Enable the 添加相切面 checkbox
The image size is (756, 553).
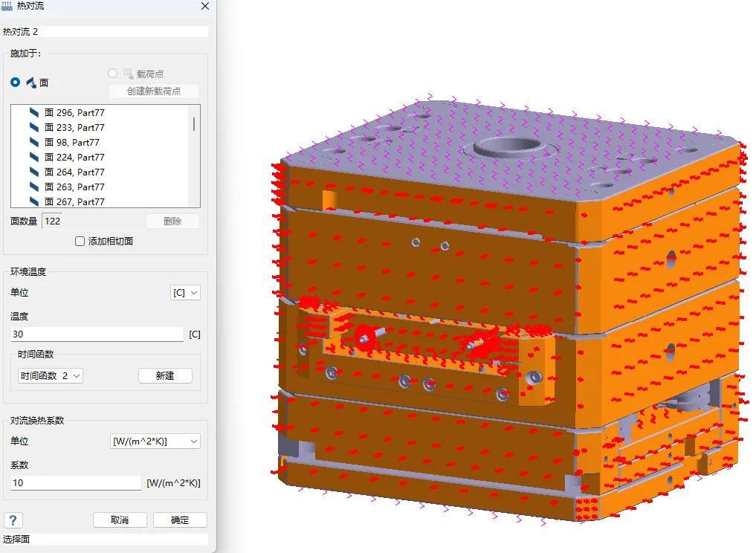pyautogui.click(x=80, y=242)
